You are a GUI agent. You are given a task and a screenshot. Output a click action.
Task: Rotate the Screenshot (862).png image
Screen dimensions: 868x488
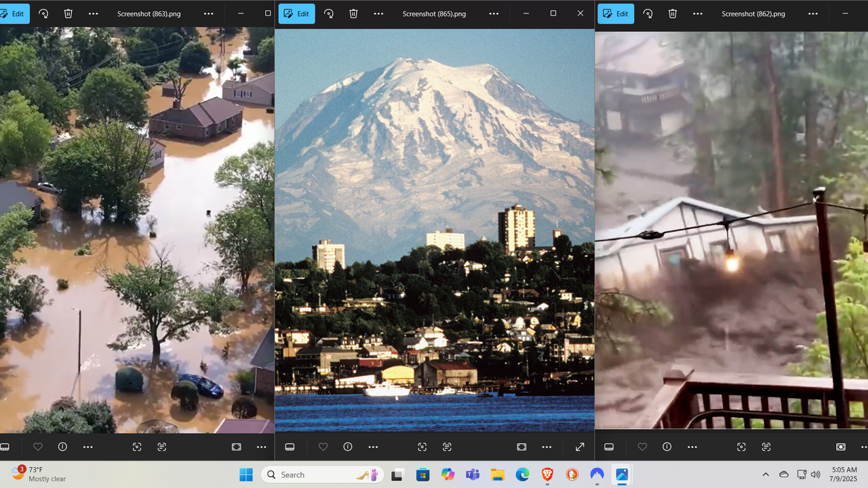tap(648, 14)
